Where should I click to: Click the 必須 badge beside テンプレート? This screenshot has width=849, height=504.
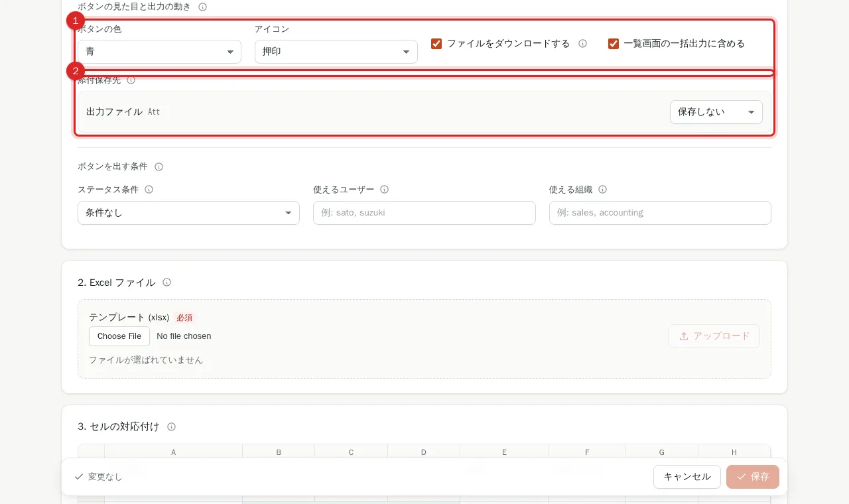[x=184, y=318]
